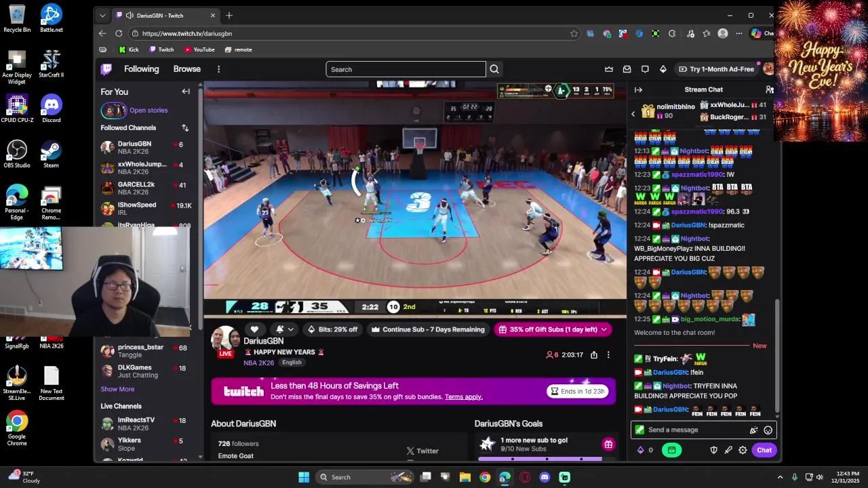
Task: Open Discord from the taskbar
Action: [545, 477]
